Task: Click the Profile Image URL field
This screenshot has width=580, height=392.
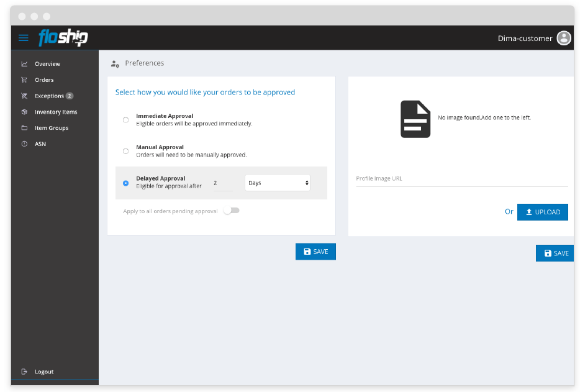Action: pyautogui.click(x=461, y=179)
